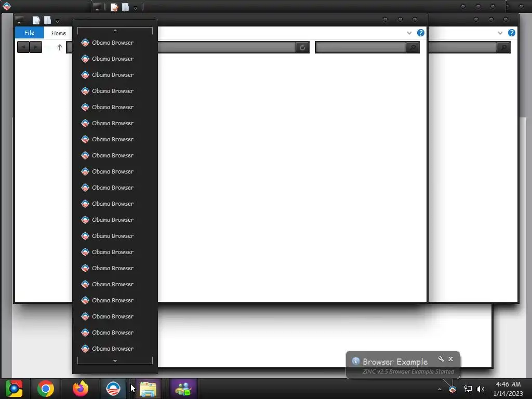Click the info icon in Browser Example balloon
The width and height of the screenshot is (532, 399).
pyautogui.click(x=355, y=361)
